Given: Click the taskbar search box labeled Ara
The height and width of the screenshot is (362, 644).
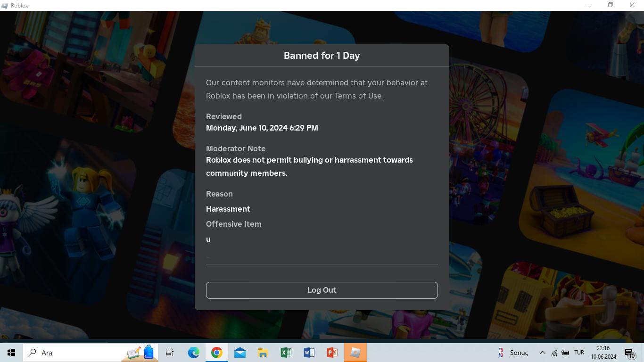Looking at the screenshot, I should (x=91, y=353).
